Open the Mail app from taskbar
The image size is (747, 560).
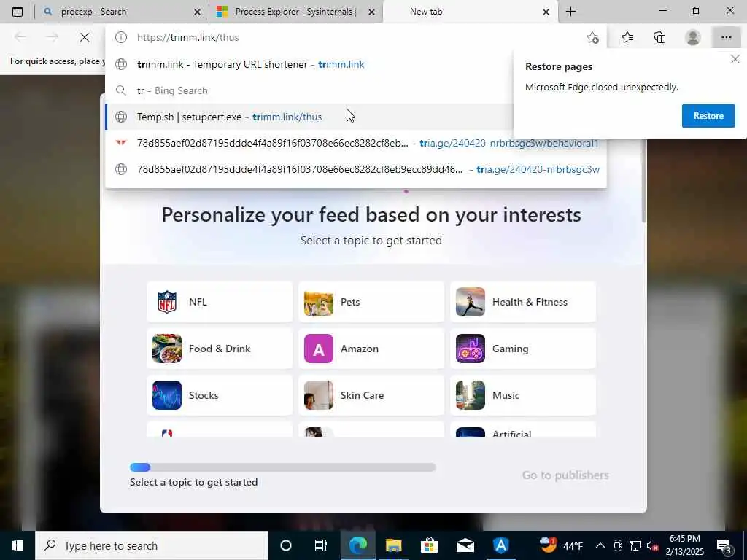click(465, 545)
